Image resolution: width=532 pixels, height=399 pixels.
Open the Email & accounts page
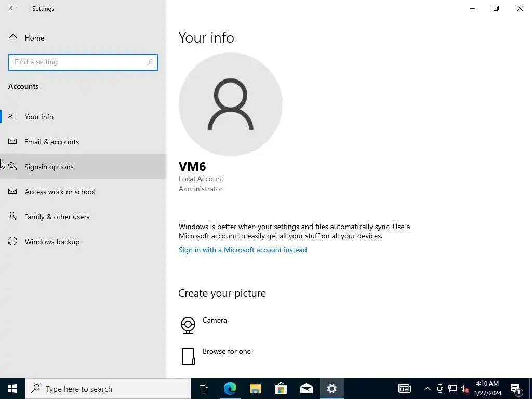coord(83,142)
